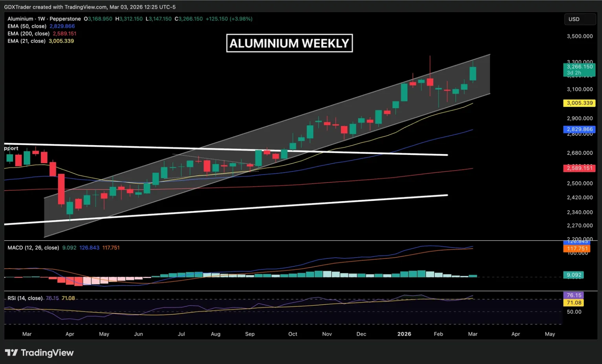
Task: Open the USD currency selector
Action: point(580,19)
